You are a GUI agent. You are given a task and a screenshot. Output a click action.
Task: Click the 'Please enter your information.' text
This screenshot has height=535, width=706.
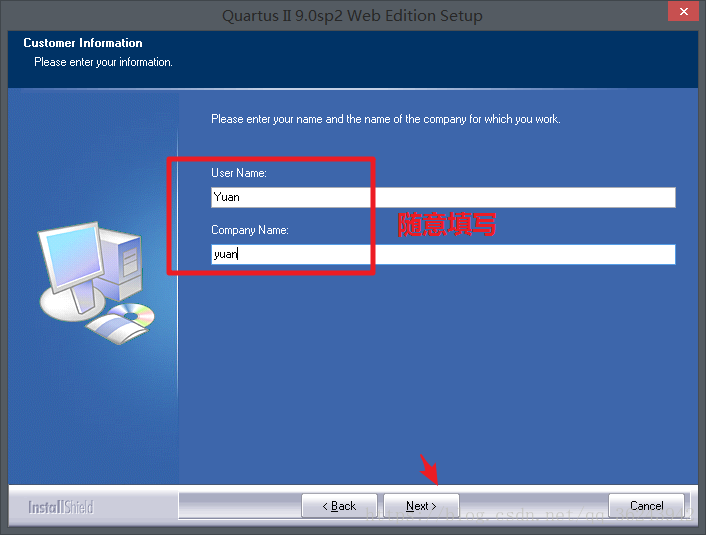104,62
